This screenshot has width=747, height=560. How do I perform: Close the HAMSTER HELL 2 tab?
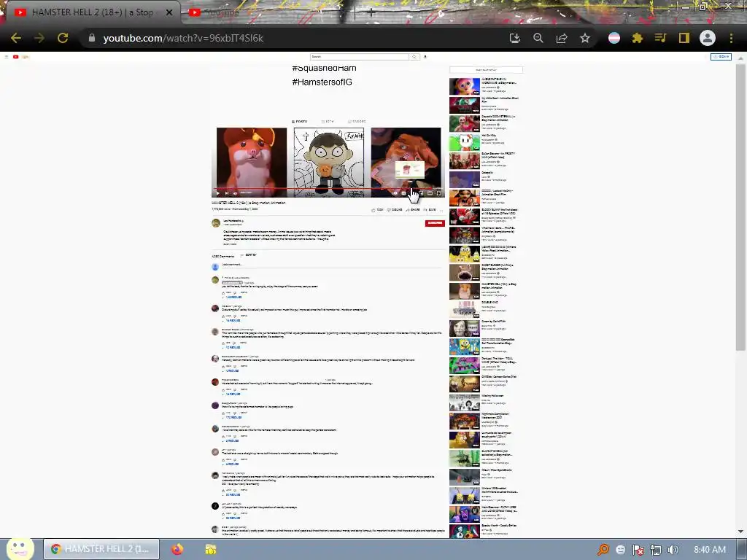tap(169, 12)
